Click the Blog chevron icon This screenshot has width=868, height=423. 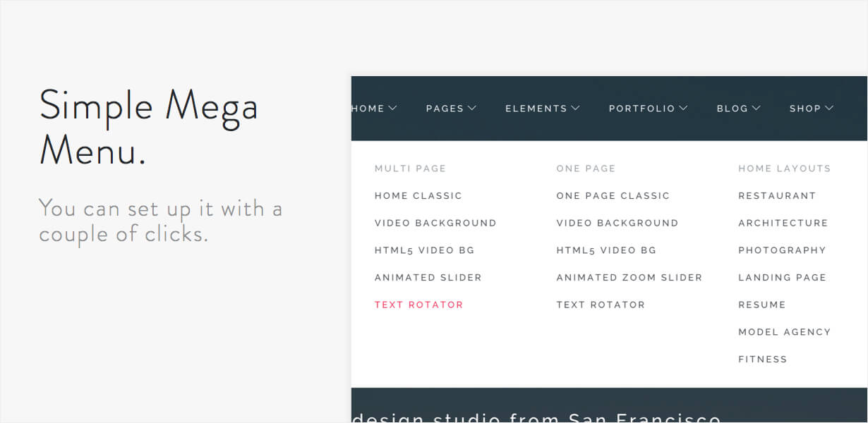pos(756,108)
